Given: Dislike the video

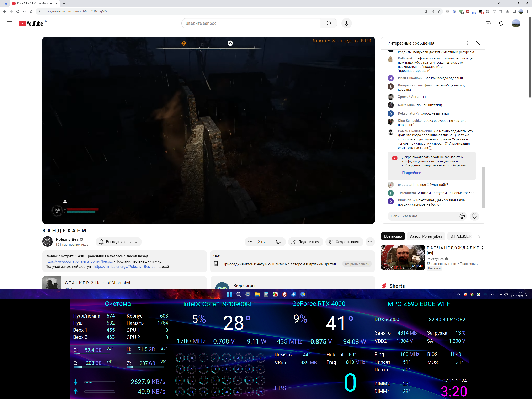Looking at the screenshot, I should (278, 242).
